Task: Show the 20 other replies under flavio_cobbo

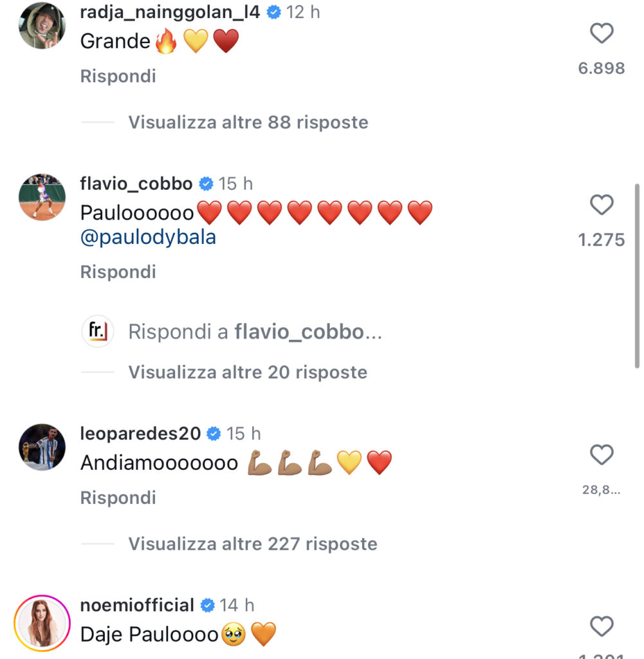Action: coord(248,372)
